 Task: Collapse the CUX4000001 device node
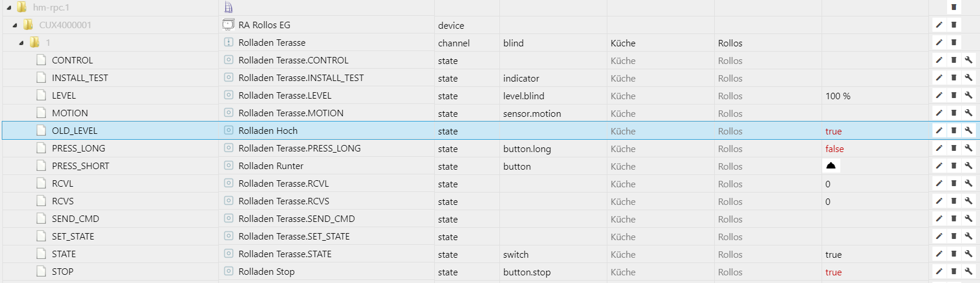[x=15, y=25]
